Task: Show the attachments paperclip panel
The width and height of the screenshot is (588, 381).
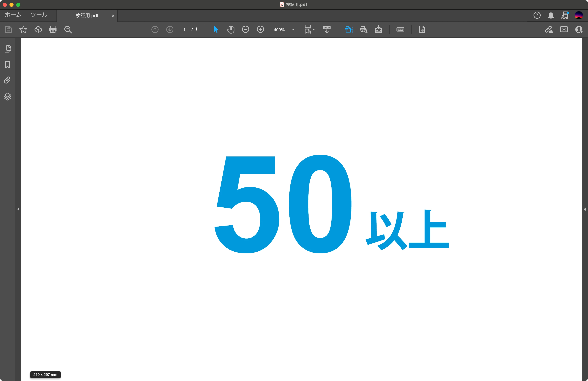Action: (8, 80)
